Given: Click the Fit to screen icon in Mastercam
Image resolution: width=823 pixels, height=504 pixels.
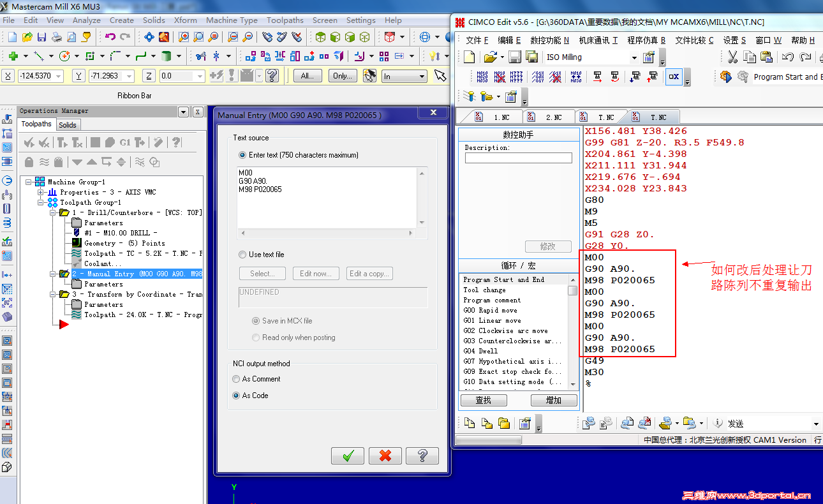Looking at the screenshot, I should pyautogui.click(x=149, y=37).
